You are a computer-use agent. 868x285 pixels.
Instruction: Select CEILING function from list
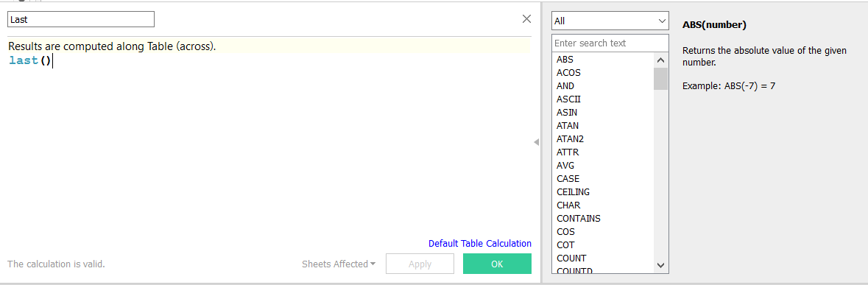click(x=573, y=192)
